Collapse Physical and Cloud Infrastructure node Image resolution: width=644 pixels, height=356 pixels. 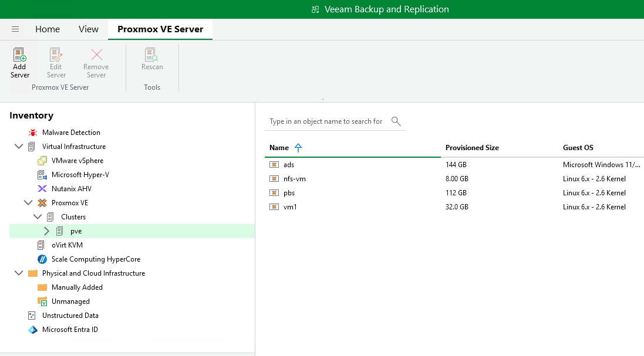click(19, 273)
